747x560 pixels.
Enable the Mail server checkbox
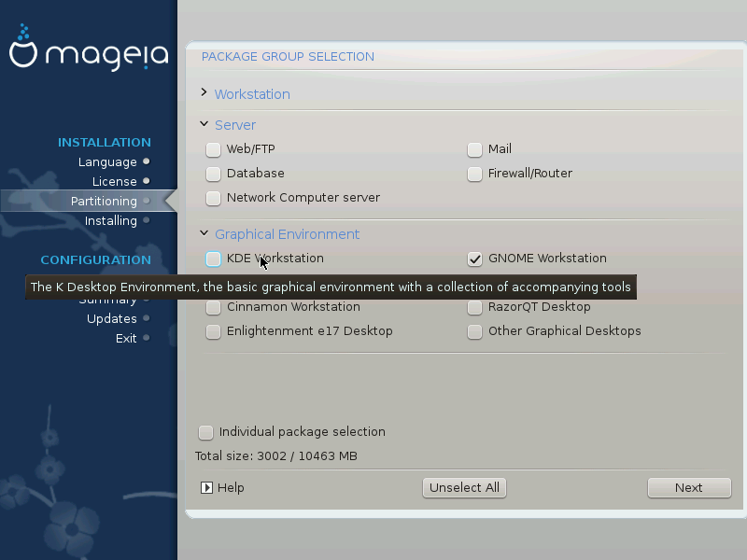pos(474,149)
